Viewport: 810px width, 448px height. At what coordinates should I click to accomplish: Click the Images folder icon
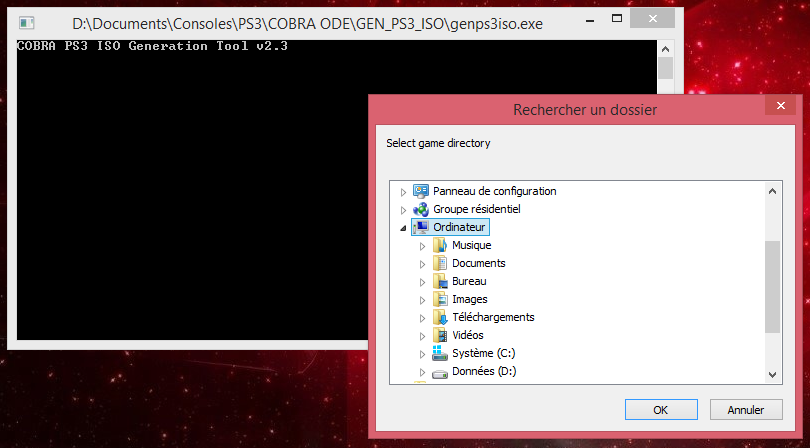click(440, 300)
